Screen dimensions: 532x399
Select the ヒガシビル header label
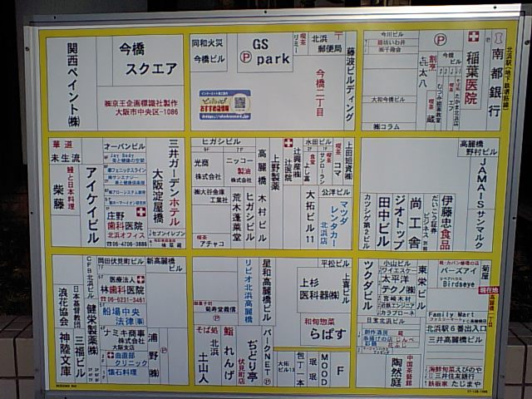pyautogui.click(x=221, y=142)
